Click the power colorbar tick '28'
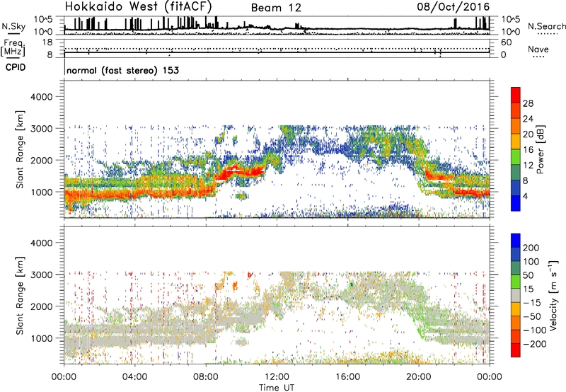 pyautogui.click(x=528, y=103)
